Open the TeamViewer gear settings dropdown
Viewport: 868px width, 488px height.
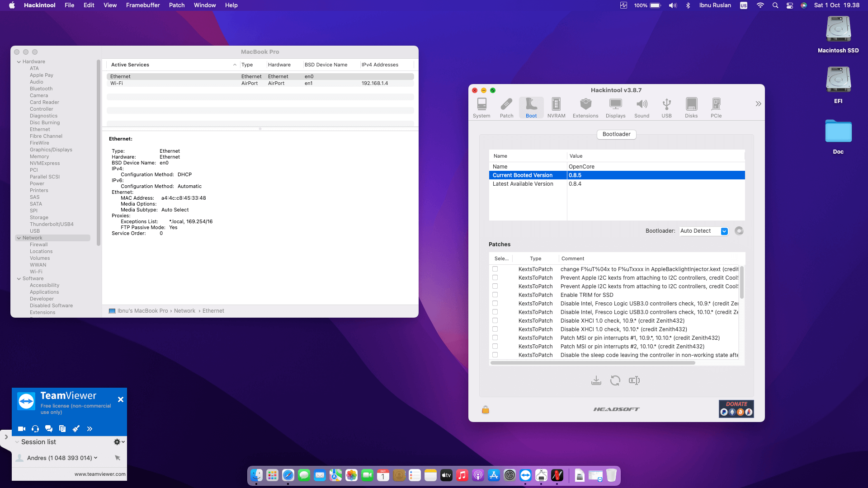coord(119,442)
